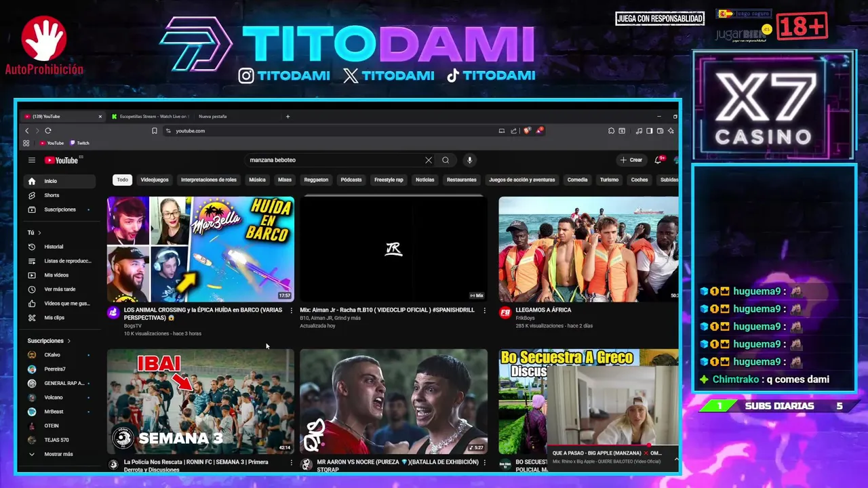Play the MR AARON VS NOCRE thumbnail
This screenshot has height=488, width=868.
(x=393, y=401)
